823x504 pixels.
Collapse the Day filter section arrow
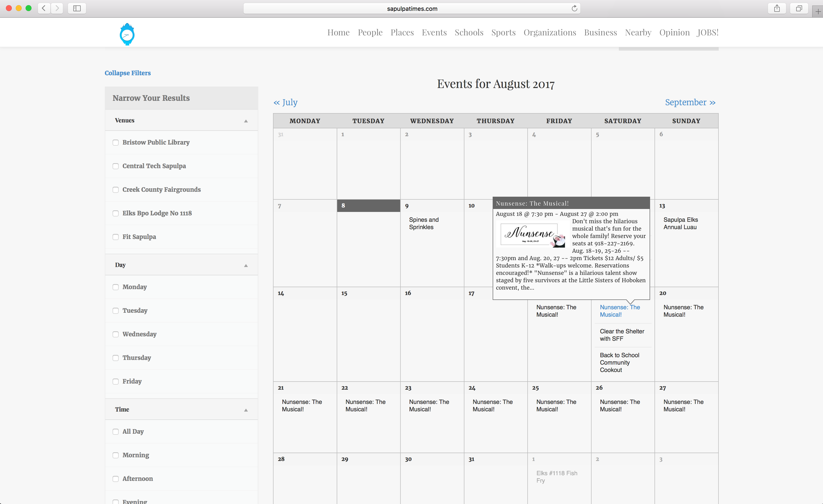[246, 265]
